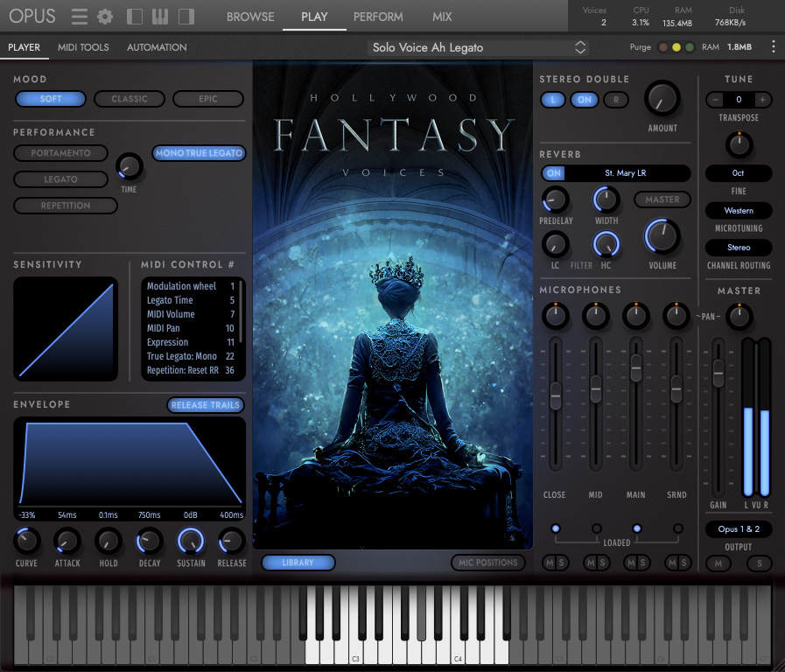Click the RELEASE TRAILS button
785x672 pixels.
[205, 404]
